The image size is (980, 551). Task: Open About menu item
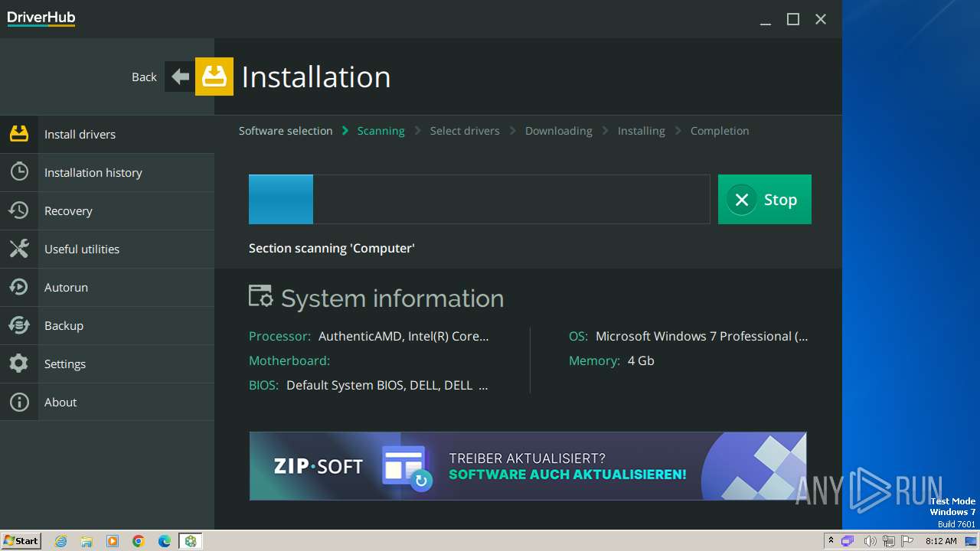pos(107,402)
